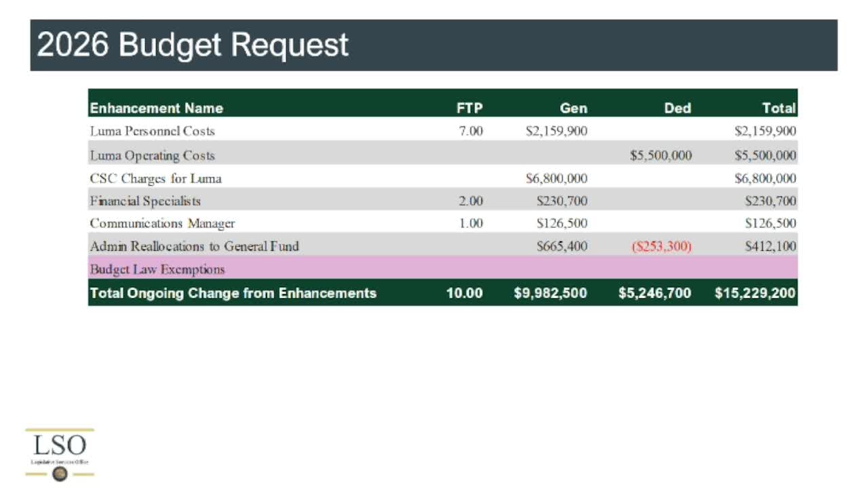Click the FTP column header
The width and height of the screenshot is (868, 488).
[469, 108]
